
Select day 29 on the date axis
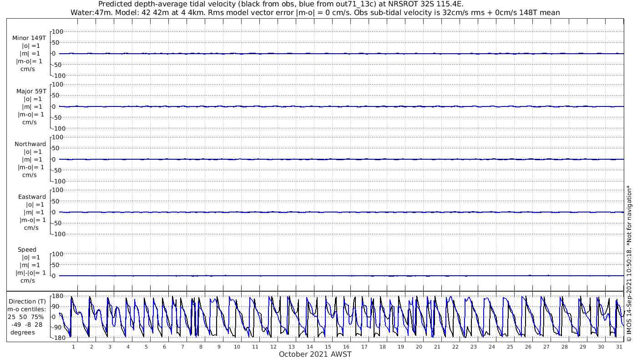[x=583, y=347]
